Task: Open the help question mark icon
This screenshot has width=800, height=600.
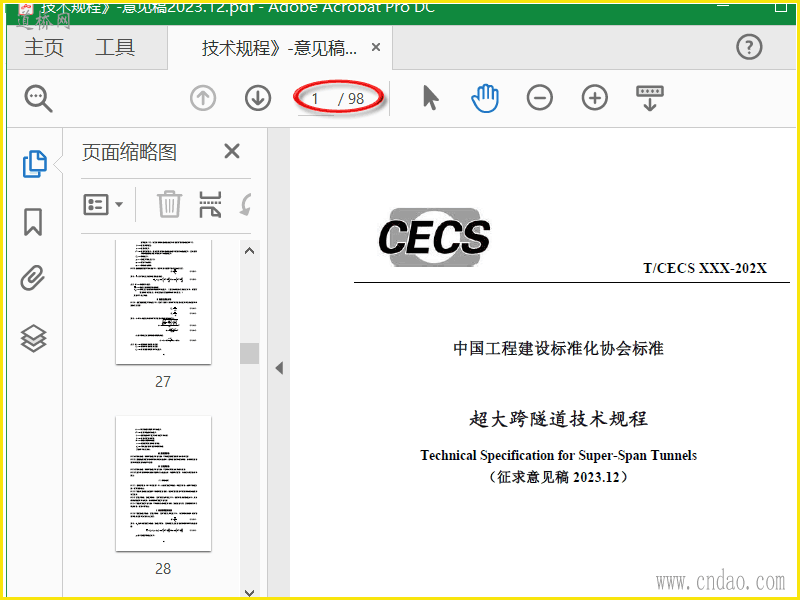Action: [749, 47]
